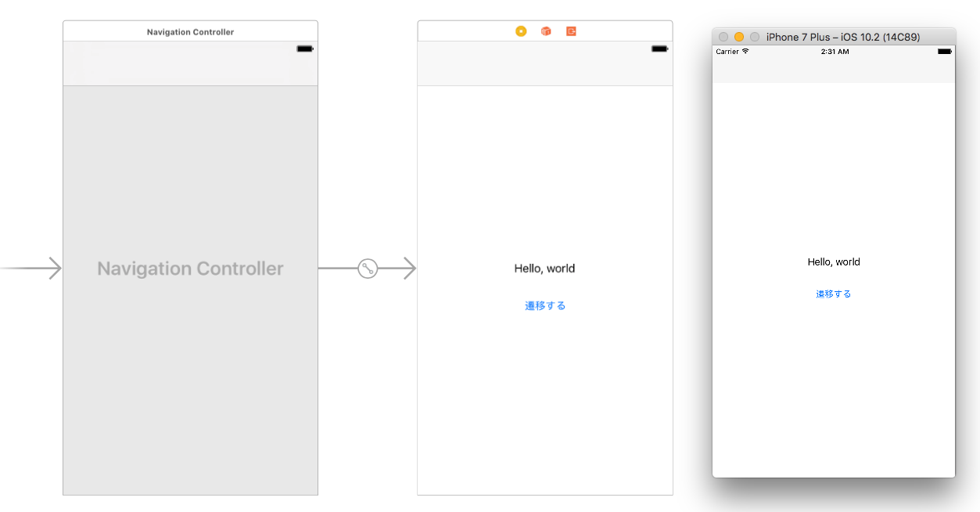
Task: Tap the 遷移する button in iPhone simulator
Action: click(x=834, y=294)
